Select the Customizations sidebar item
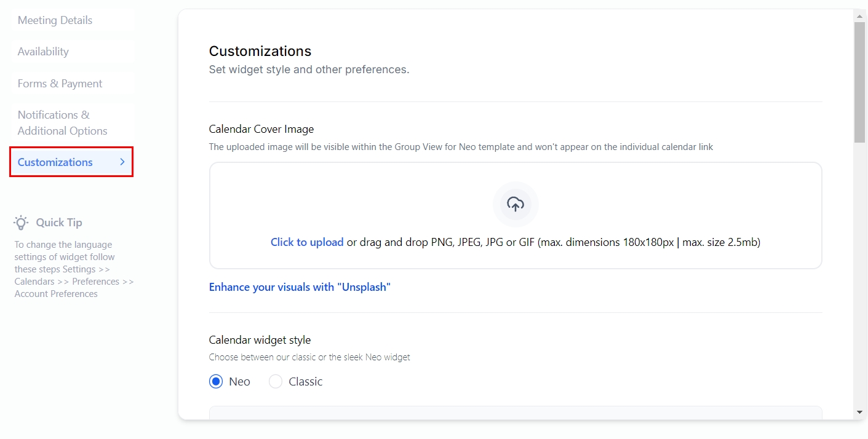The height and width of the screenshot is (439, 868). click(55, 162)
